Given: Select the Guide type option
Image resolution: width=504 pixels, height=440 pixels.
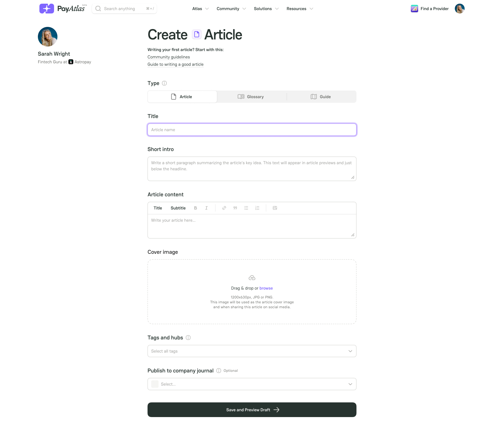Looking at the screenshot, I should [x=321, y=97].
